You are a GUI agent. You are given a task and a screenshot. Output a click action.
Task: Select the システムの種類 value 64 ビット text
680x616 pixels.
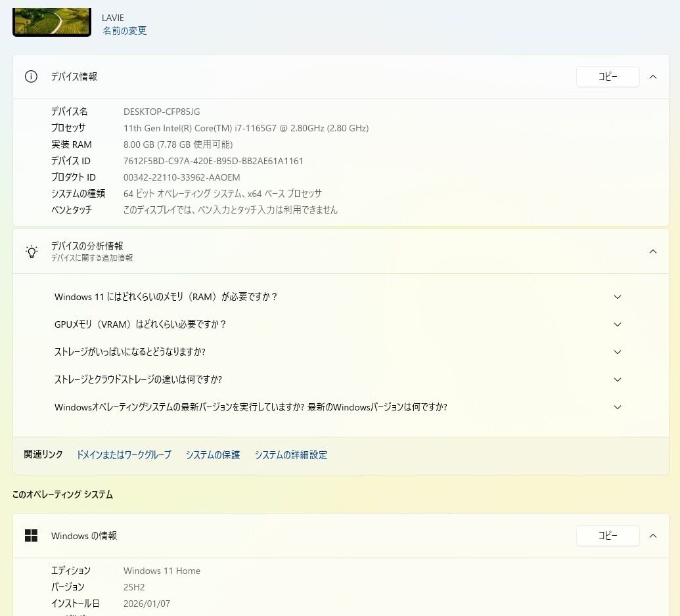click(x=223, y=193)
